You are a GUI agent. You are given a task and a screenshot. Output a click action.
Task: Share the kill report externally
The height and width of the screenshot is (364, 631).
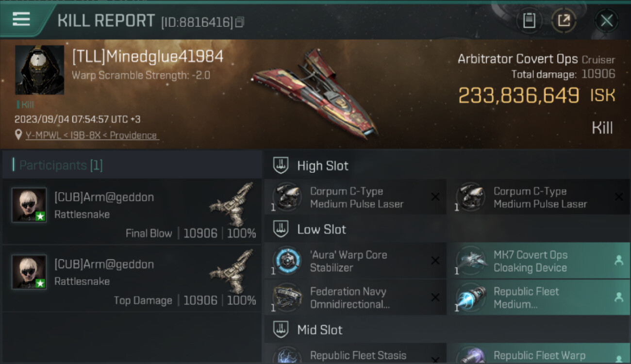coord(564,21)
